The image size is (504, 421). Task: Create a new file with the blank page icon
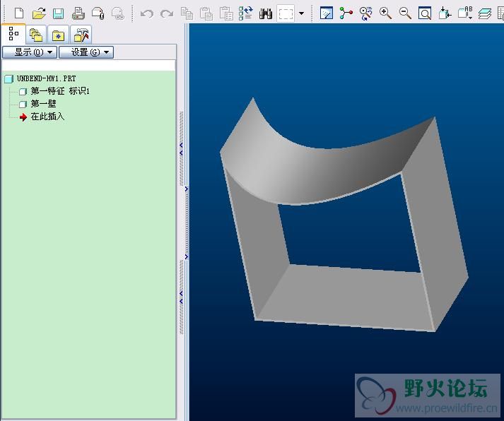19,13
